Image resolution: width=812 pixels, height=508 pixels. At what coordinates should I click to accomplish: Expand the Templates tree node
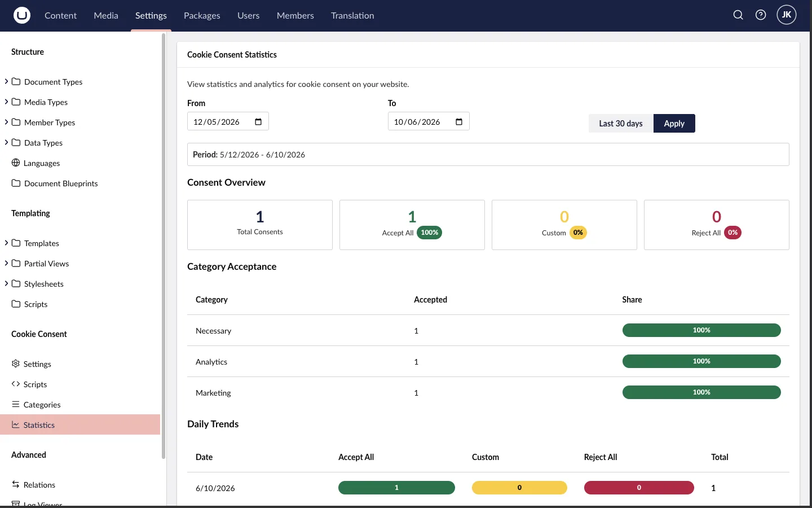6,243
